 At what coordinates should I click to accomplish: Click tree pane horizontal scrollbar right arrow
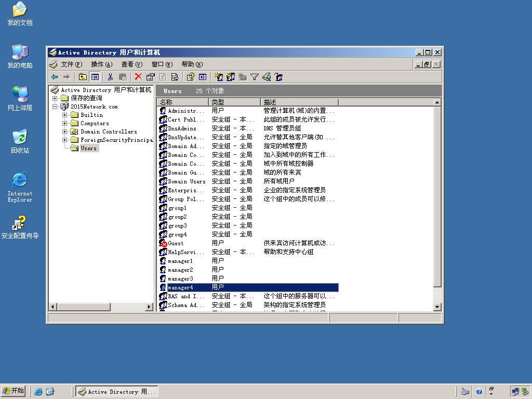coord(149,307)
